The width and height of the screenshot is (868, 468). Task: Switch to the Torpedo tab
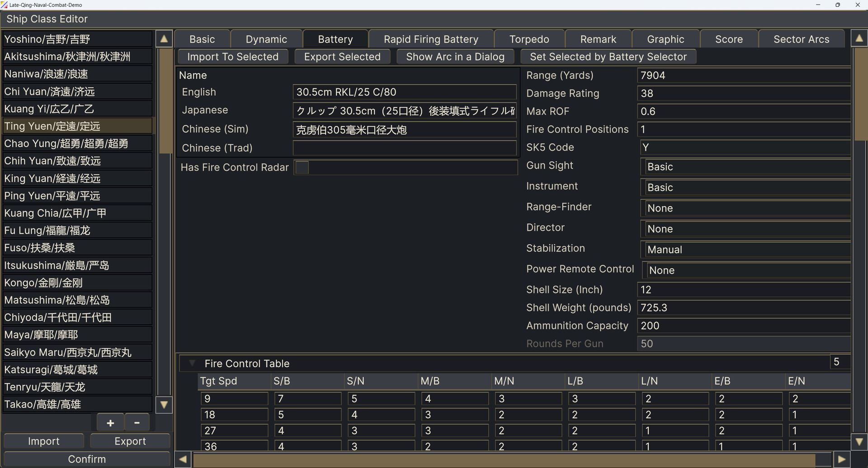(529, 39)
